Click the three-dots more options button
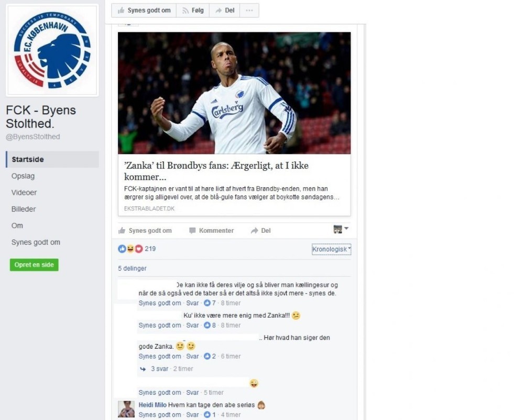524x420 pixels. pos(249,10)
